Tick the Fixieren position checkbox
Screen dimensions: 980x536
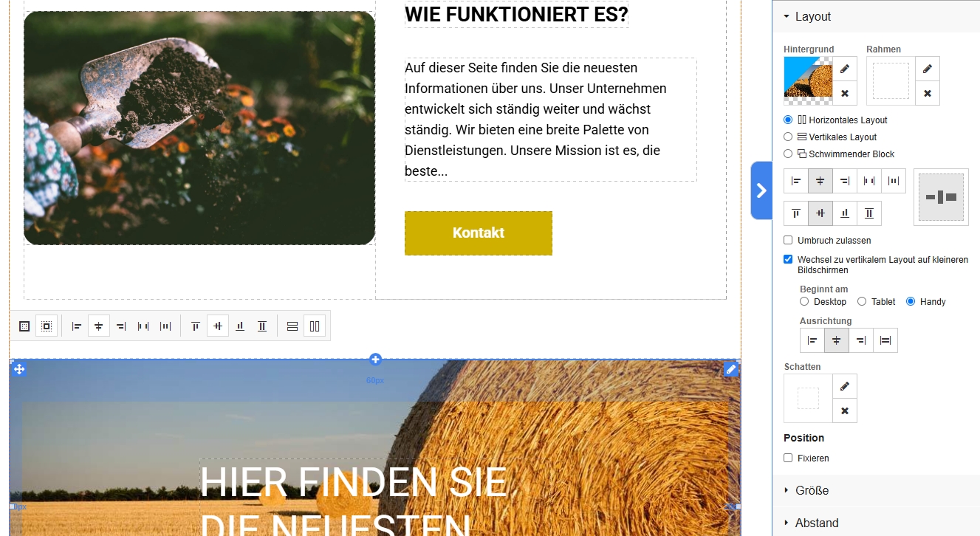[x=788, y=458]
